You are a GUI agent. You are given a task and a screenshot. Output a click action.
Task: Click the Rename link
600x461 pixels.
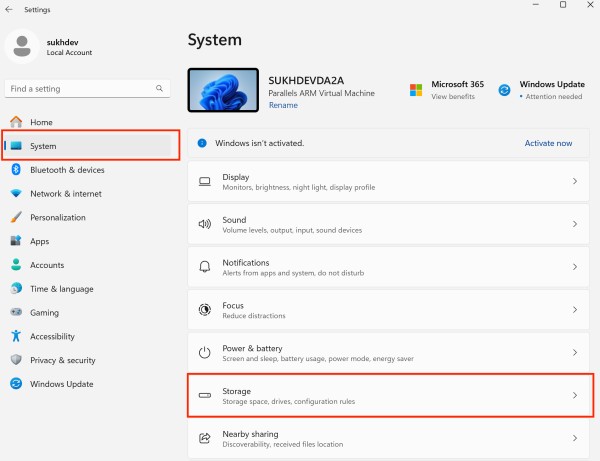coord(283,105)
